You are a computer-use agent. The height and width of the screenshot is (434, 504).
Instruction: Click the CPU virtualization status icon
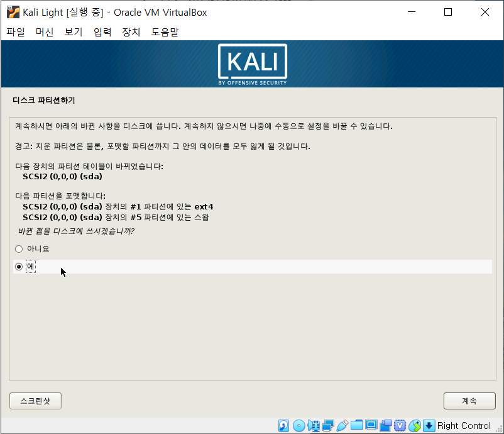(x=400, y=426)
